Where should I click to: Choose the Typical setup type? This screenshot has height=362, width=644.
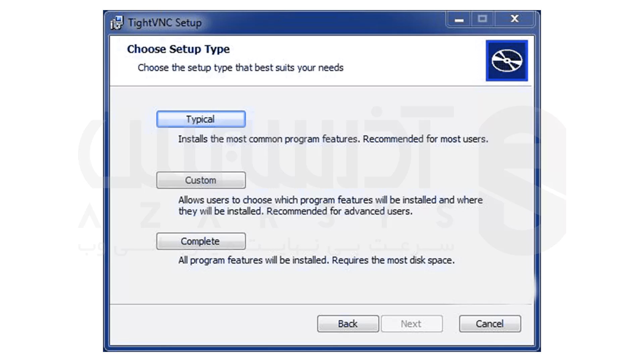(x=201, y=119)
